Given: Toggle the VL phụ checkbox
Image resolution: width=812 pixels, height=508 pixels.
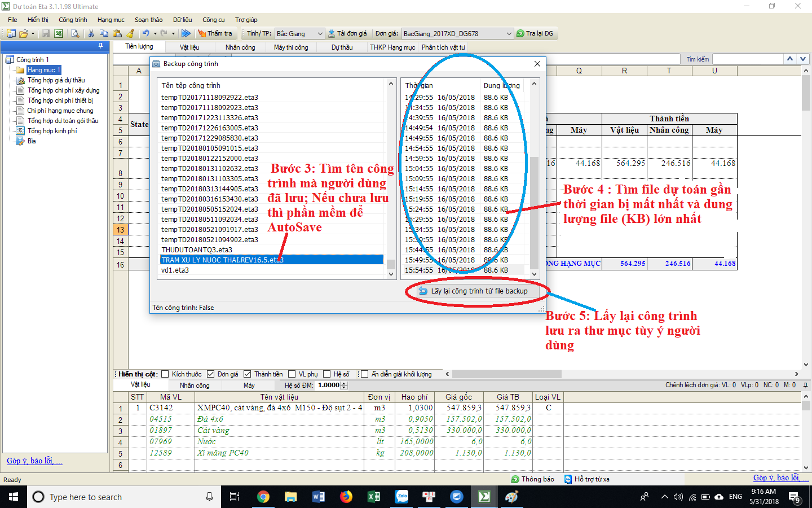Looking at the screenshot, I should pyautogui.click(x=292, y=374).
